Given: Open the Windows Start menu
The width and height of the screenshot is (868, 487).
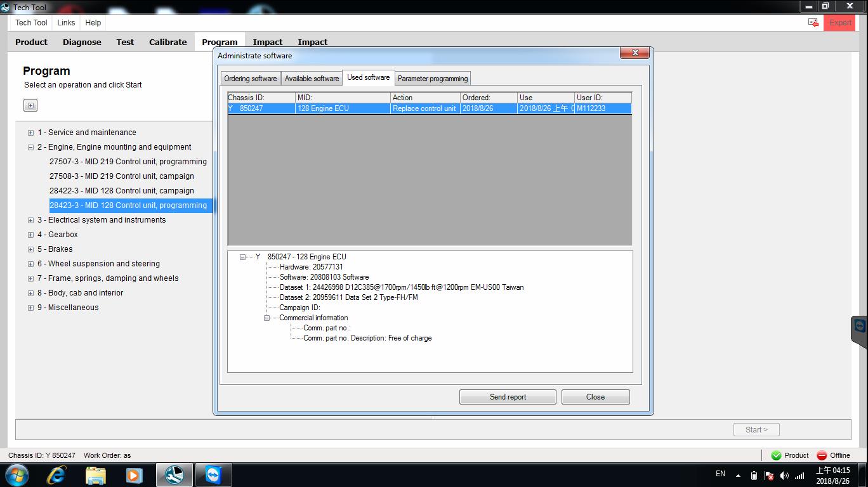Looking at the screenshot, I should click(x=17, y=475).
